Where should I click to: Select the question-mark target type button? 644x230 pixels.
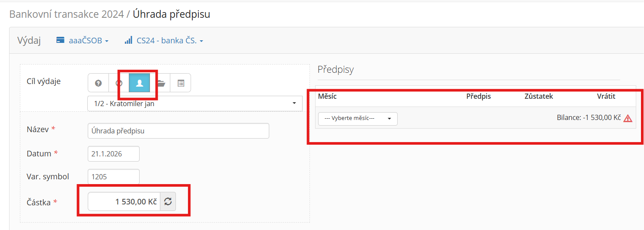click(98, 83)
